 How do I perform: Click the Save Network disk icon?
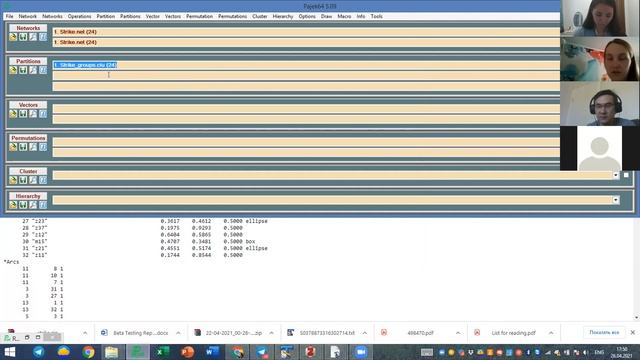(23, 37)
